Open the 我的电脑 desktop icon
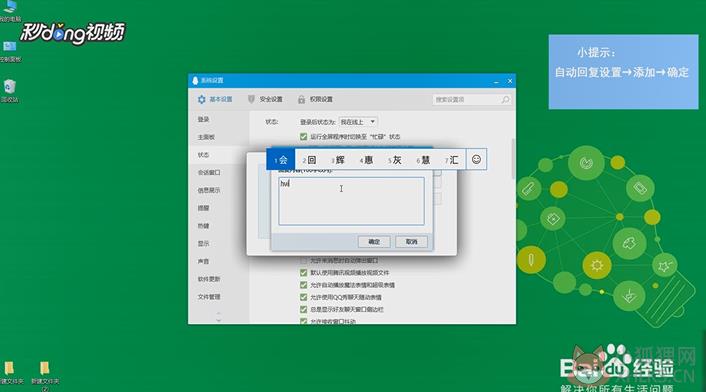Screen dimensions: 706x392 click(x=10, y=11)
